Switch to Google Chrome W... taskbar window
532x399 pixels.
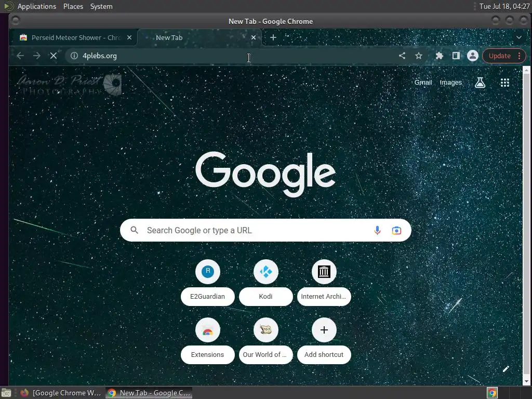[x=60, y=393]
